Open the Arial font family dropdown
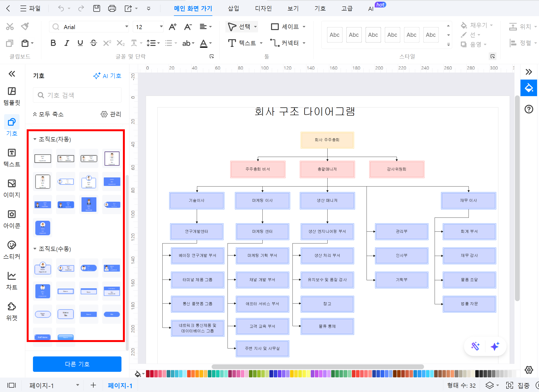Viewport: 539px width, 392px height. click(127, 27)
